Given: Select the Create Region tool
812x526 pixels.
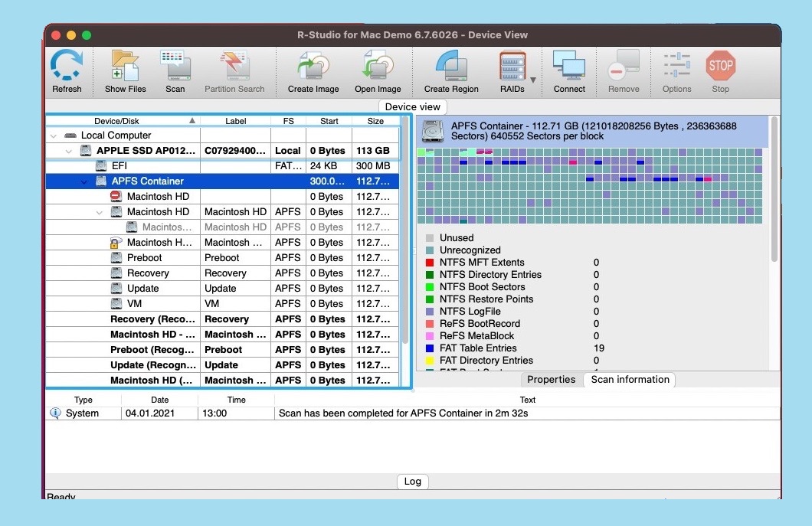Looking at the screenshot, I should click(x=452, y=67).
